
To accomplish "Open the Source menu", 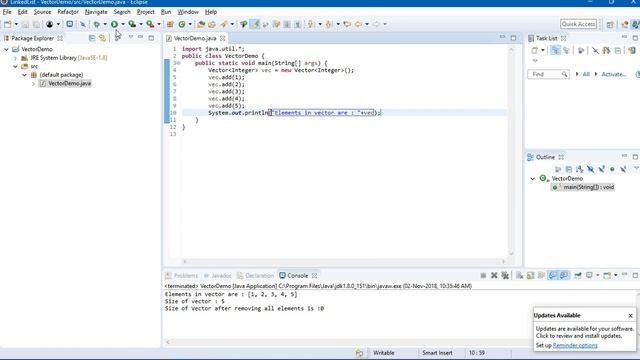I will (42, 12).
